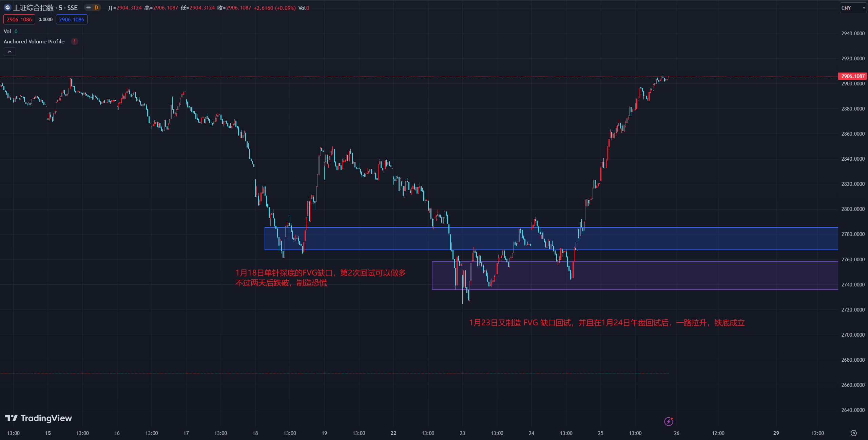Click the red sell price 2906.1086 button

tap(19, 19)
